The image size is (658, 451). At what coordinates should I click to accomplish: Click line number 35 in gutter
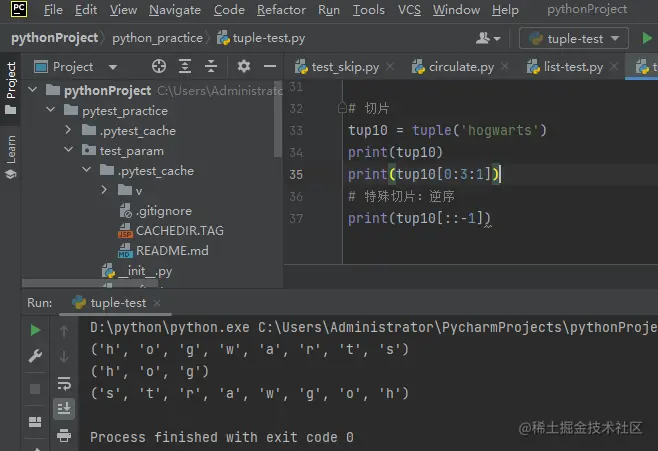pos(296,174)
